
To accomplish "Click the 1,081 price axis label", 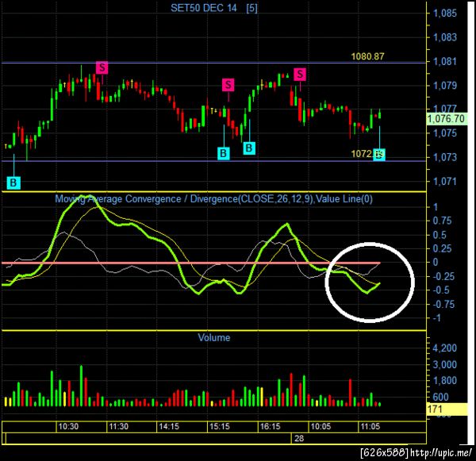I will tap(445, 62).
